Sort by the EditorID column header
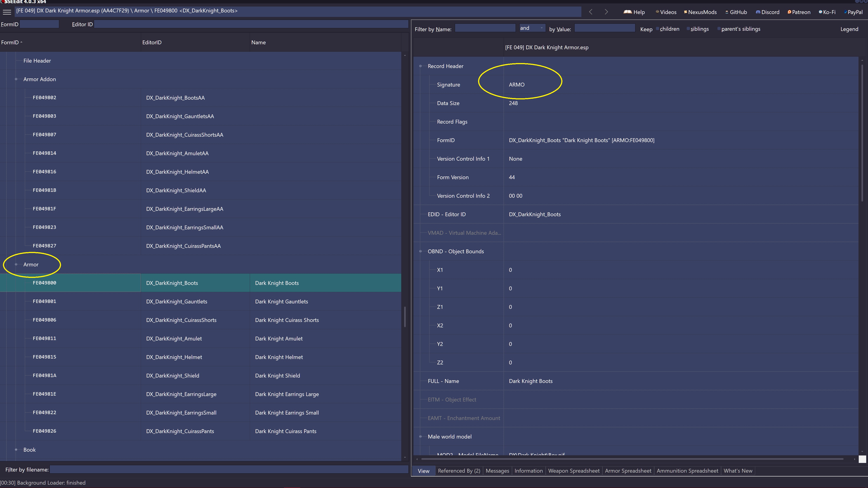 pyautogui.click(x=195, y=42)
